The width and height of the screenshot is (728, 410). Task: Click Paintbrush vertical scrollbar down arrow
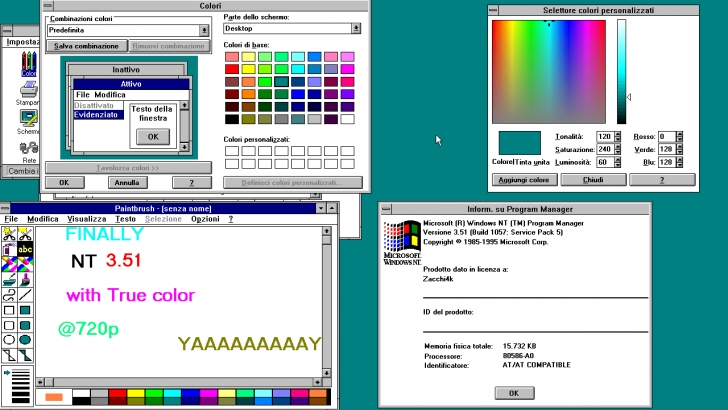(327, 373)
